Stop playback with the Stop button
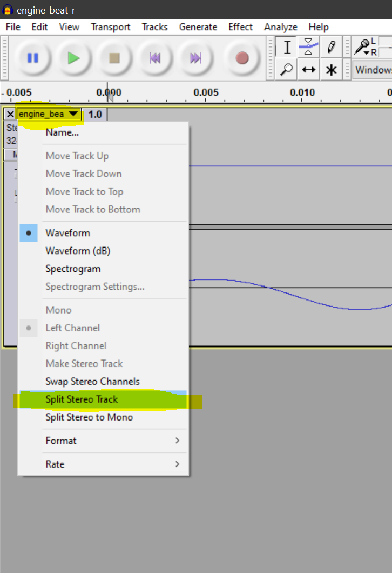Viewport: 392px width, 573px height. [x=114, y=58]
